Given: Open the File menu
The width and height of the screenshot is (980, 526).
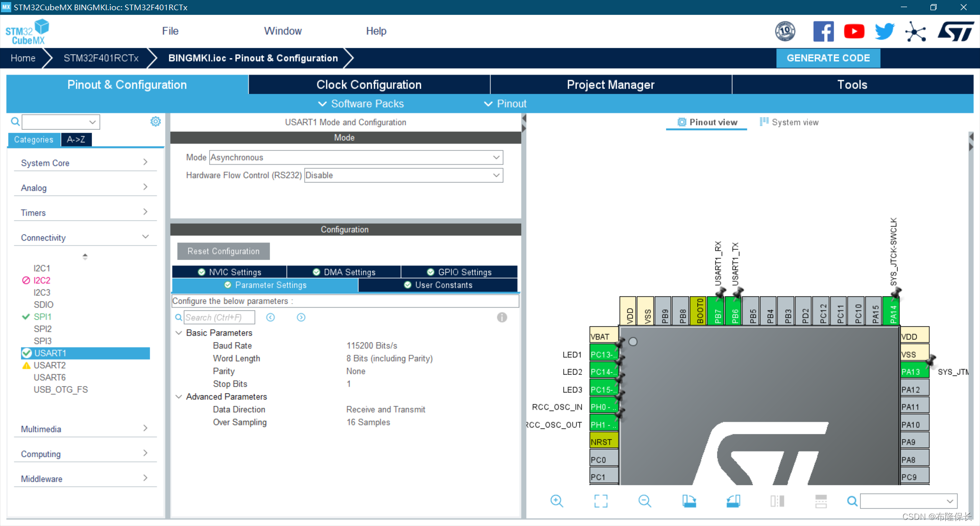Looking at the screenshot, I should click(x=170, y=31).
